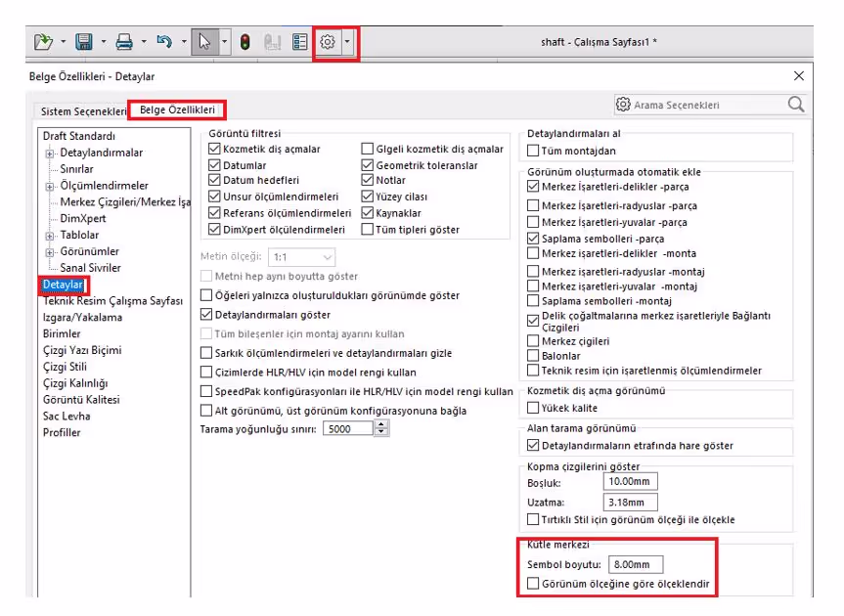Click the Boşluk 10.00mm field
The height and width of the screenshot is (616, 844).
630,481
